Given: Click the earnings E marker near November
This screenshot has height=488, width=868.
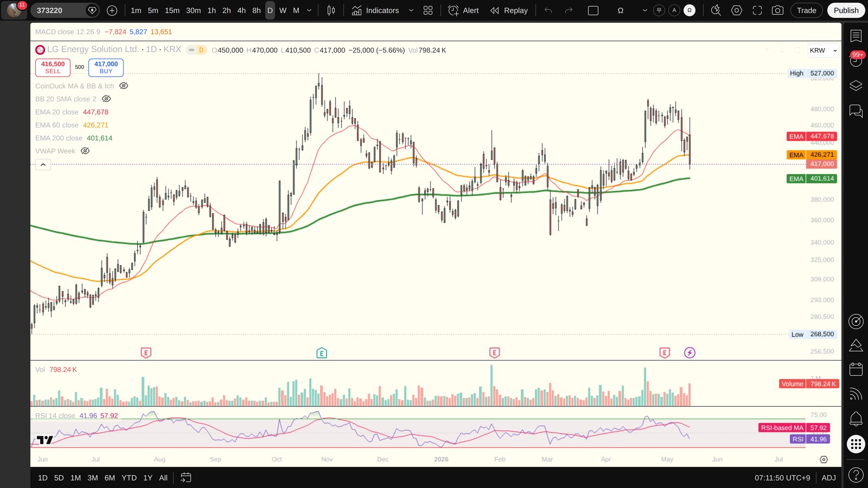Looking at the screenshot, I should coord(322,353).
